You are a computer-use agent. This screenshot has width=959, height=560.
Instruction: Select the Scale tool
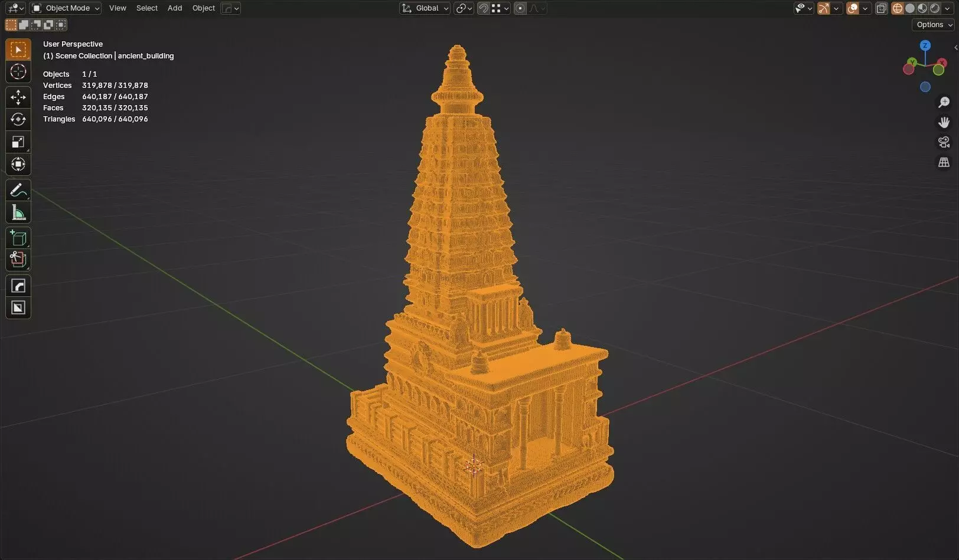click(x=18, y=142)
